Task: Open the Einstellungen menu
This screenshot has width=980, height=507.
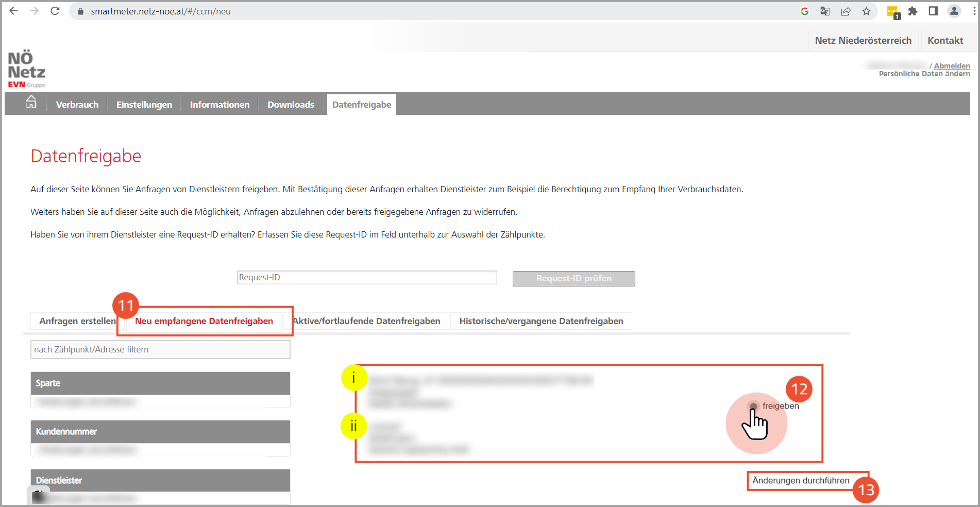Action: (144, 105)
